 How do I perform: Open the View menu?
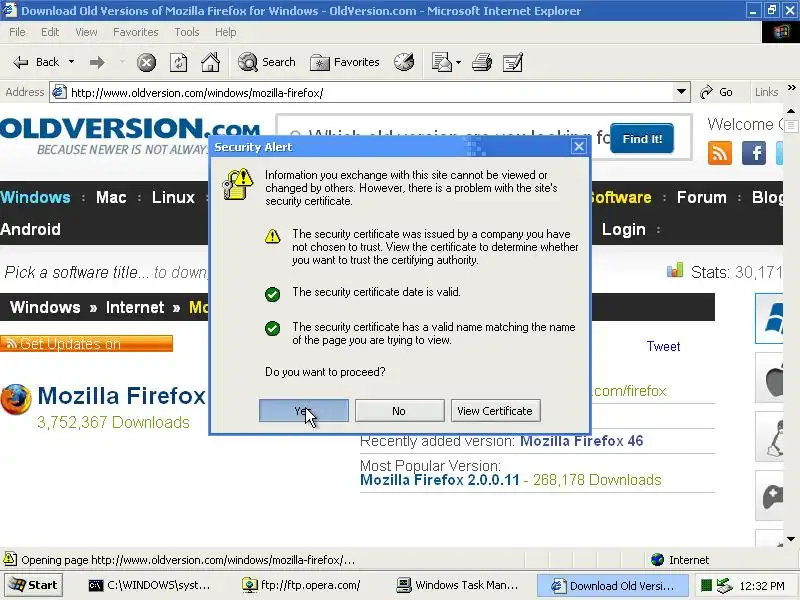pos(86,32)
